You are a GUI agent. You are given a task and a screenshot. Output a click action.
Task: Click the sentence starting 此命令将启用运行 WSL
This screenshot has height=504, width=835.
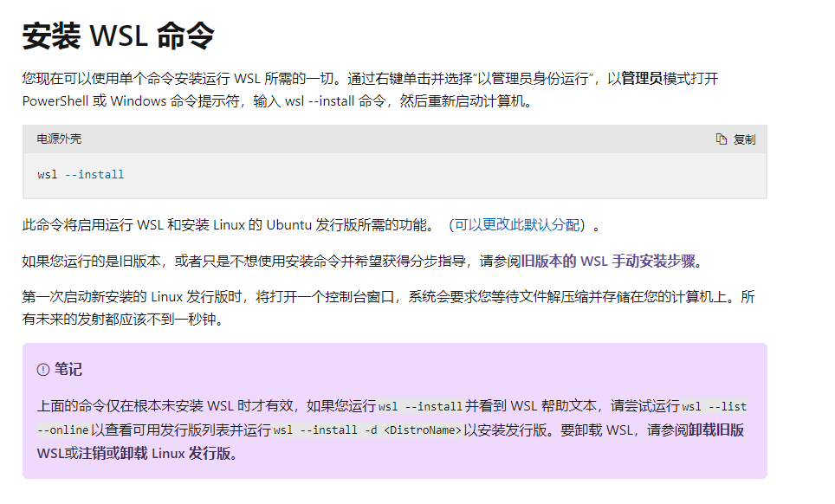tap(311, 225)
